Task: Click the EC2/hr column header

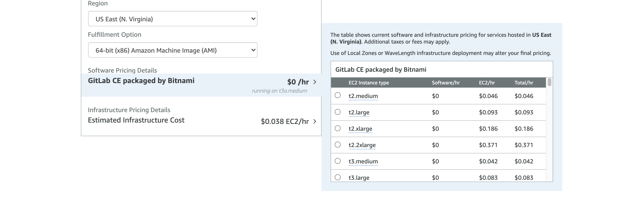Action: click(x=487, y=83)
